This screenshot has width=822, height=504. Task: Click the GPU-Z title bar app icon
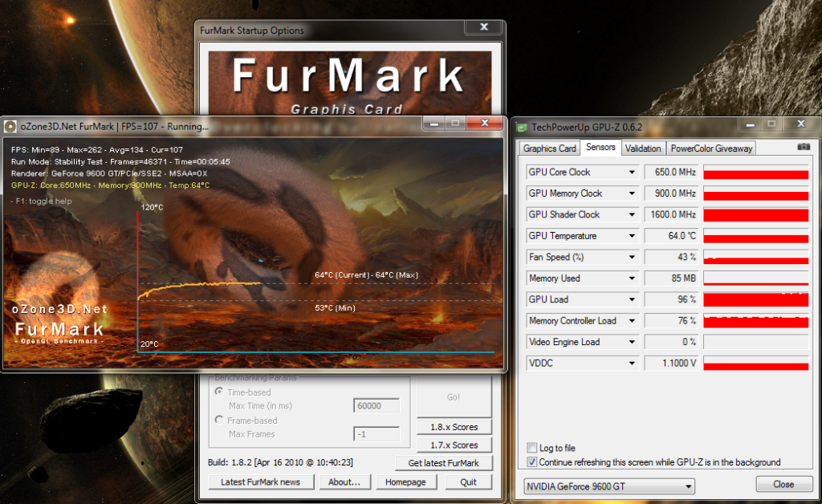tap(522, 128)
